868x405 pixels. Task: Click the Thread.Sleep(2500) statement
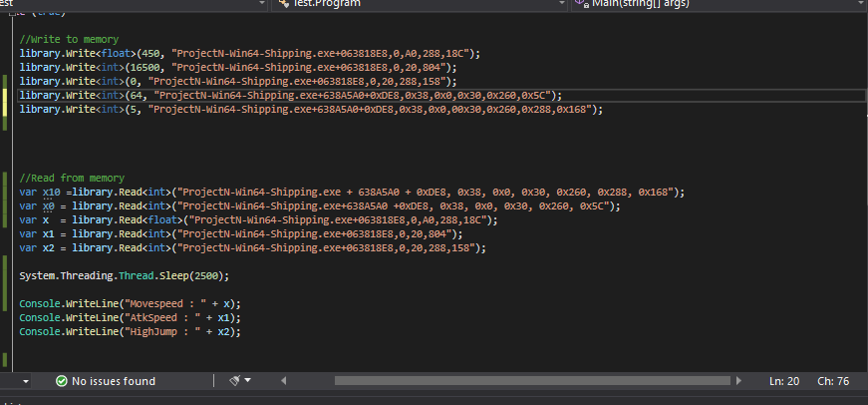[x=124, y=275]
